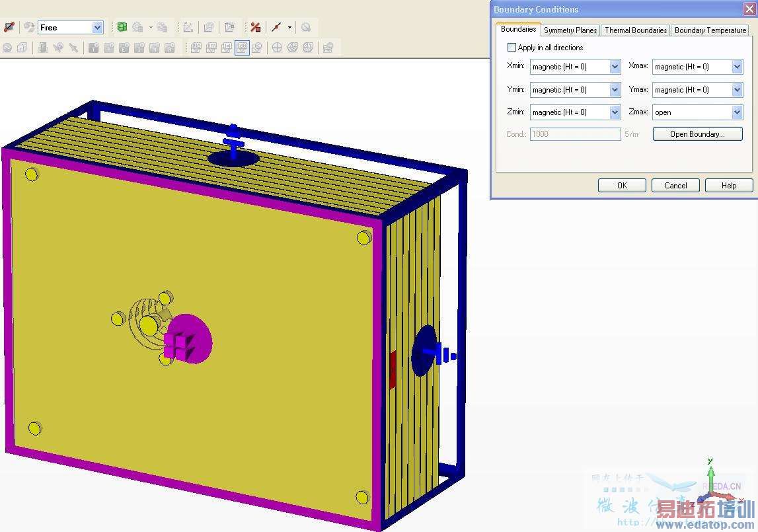Screen dimensions: 758x532
Task: Click Cancel in Boundary Conditions dialog
Action: click(676, 185)
